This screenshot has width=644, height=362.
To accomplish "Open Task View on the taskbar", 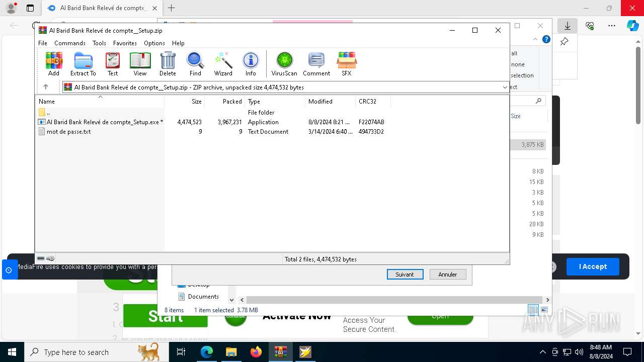I will (181, 352).
